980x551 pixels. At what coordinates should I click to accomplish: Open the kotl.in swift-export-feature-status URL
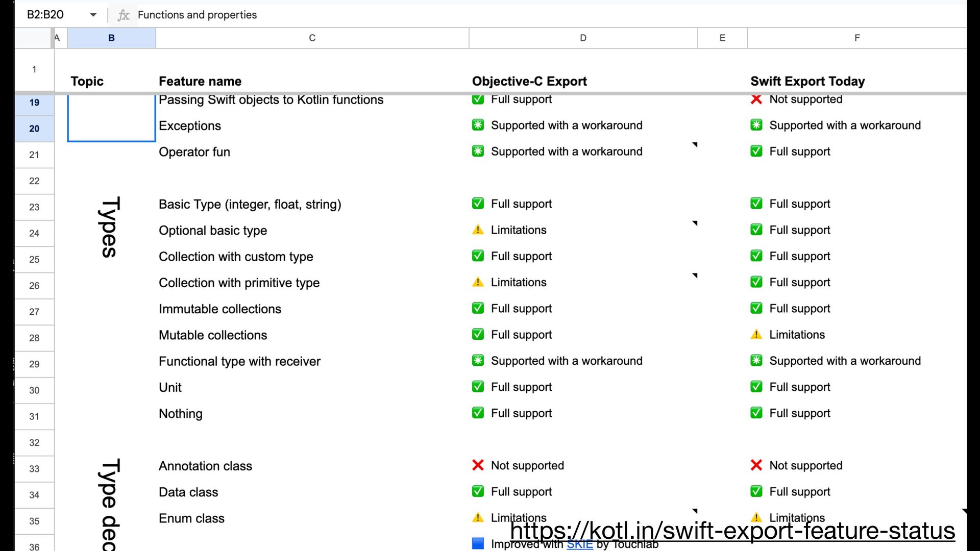tap(732, 531)
